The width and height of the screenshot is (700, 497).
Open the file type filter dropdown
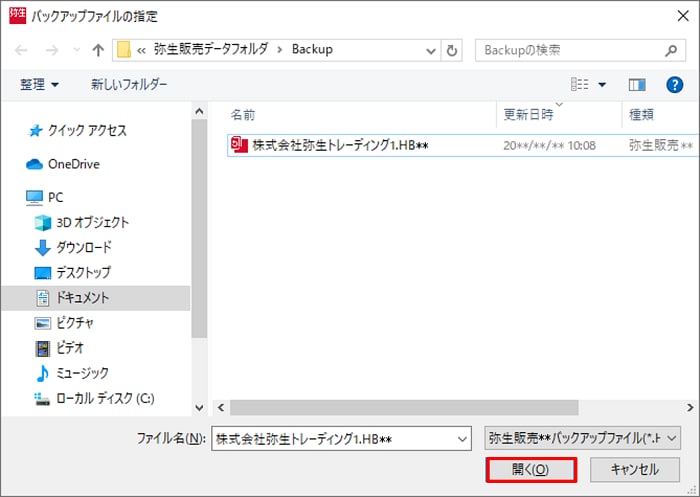coord(583,438)
